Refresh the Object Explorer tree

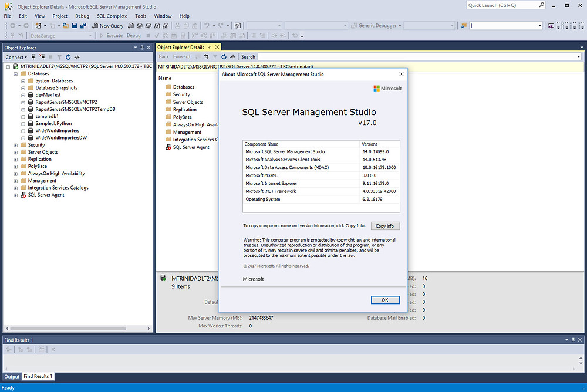click(68, 58)
